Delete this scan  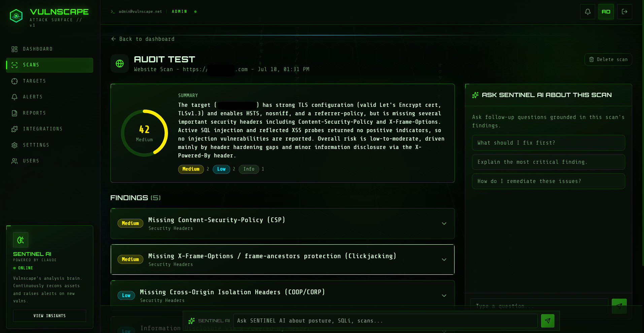click(608, 59)
